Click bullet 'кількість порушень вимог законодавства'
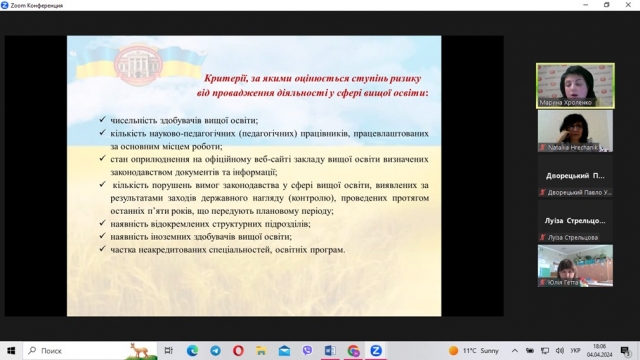The height and width of the screenshot is (360, 640). 269,198
